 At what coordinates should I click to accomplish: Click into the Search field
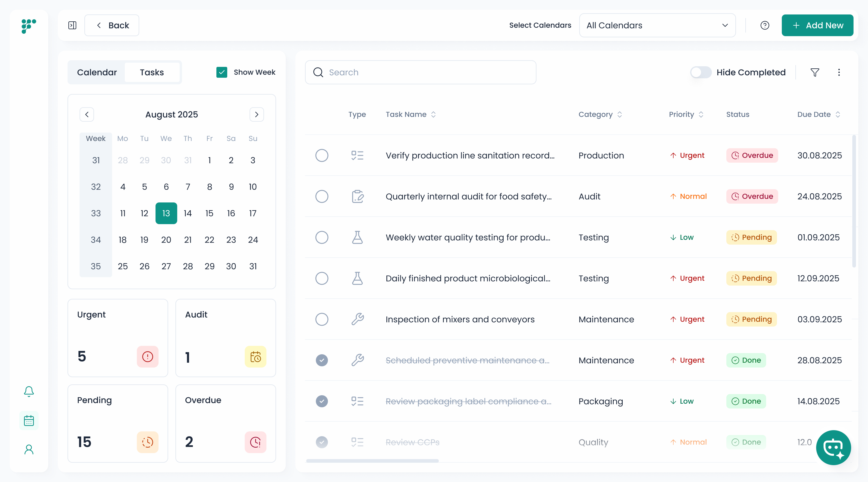[420, 72]
